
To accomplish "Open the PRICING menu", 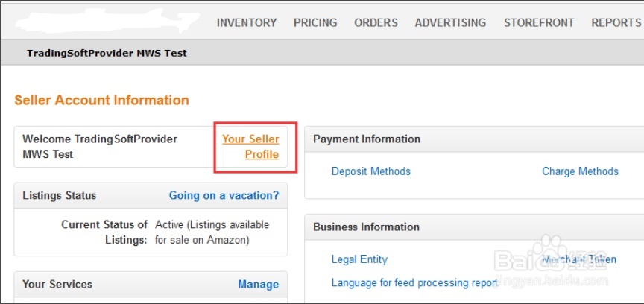I will click(315, 22).
